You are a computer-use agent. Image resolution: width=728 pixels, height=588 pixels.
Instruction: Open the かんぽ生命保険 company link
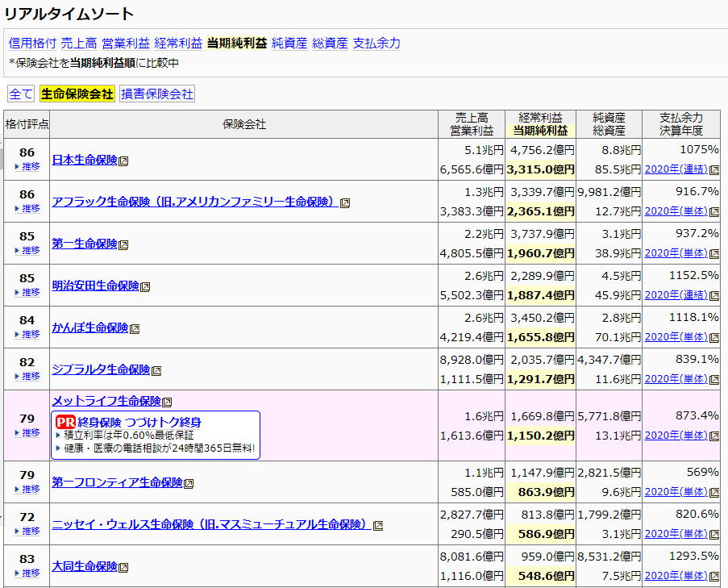tap(90, 327)
